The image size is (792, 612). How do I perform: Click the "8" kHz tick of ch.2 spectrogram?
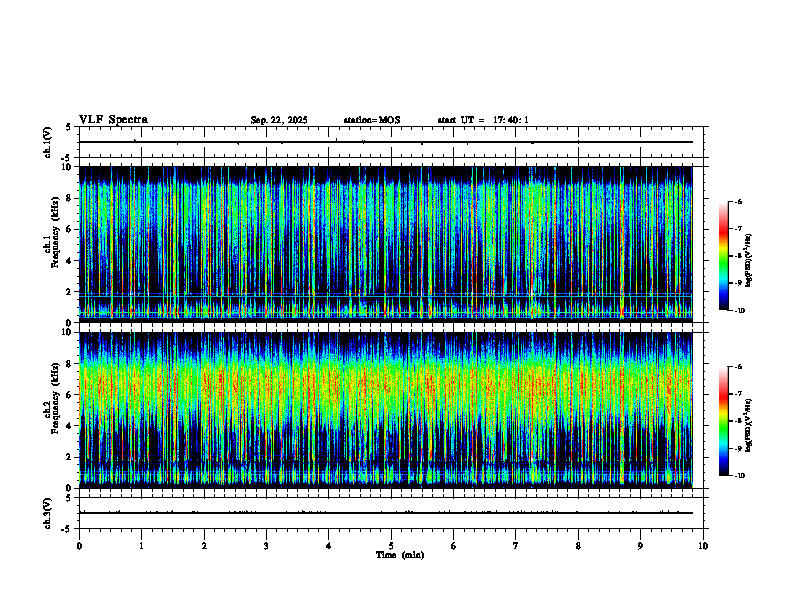(x=70, y=364)
